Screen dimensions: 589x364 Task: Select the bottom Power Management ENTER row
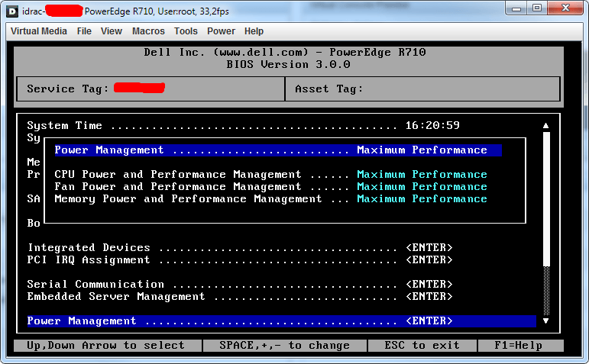tap(281, 321)
